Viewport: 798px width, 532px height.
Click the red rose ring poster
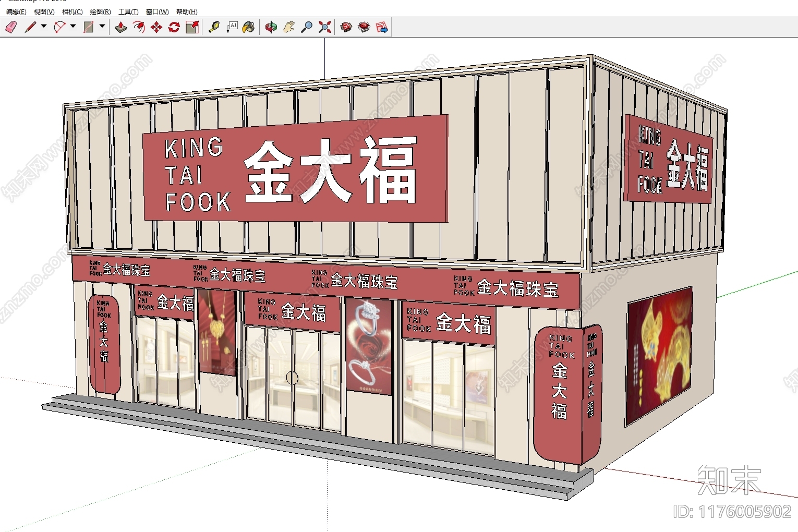[x=369, y=347]
